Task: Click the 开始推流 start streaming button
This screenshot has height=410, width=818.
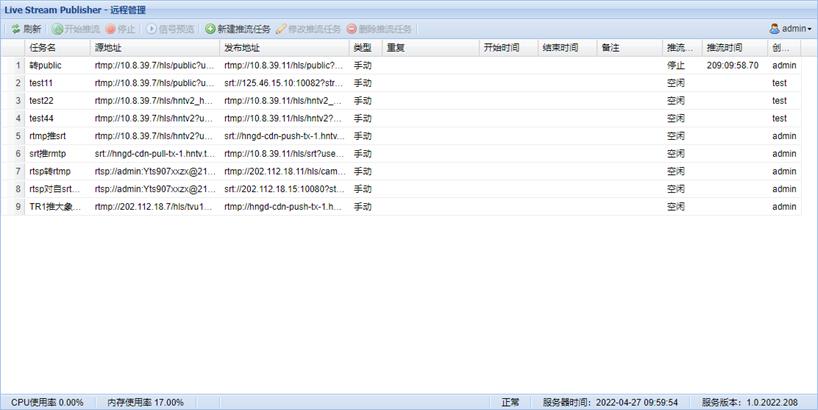Action: coord(76,29)
